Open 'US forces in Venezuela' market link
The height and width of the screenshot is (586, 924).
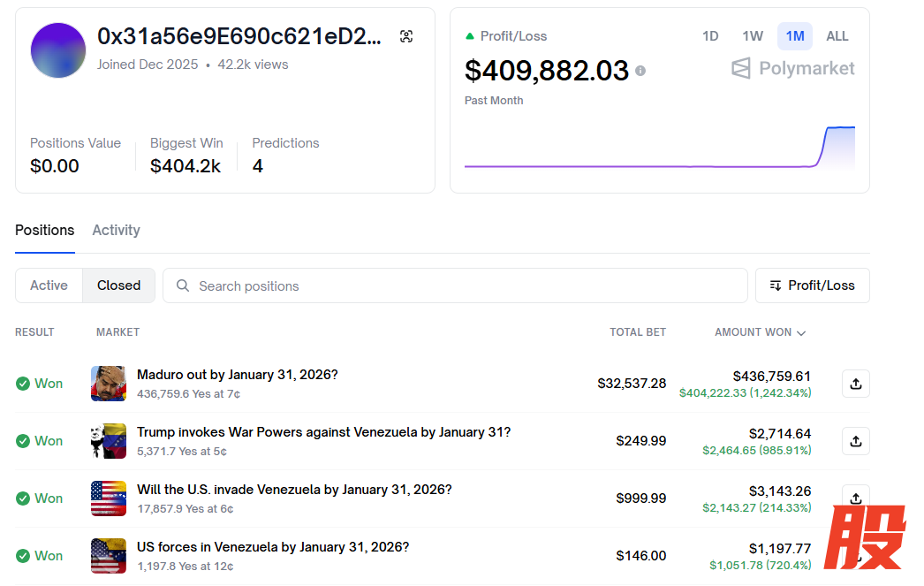(x=273, y=547)
